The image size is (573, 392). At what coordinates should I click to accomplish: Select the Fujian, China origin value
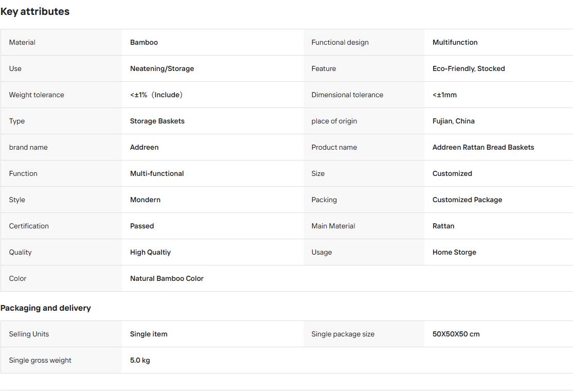454,121
